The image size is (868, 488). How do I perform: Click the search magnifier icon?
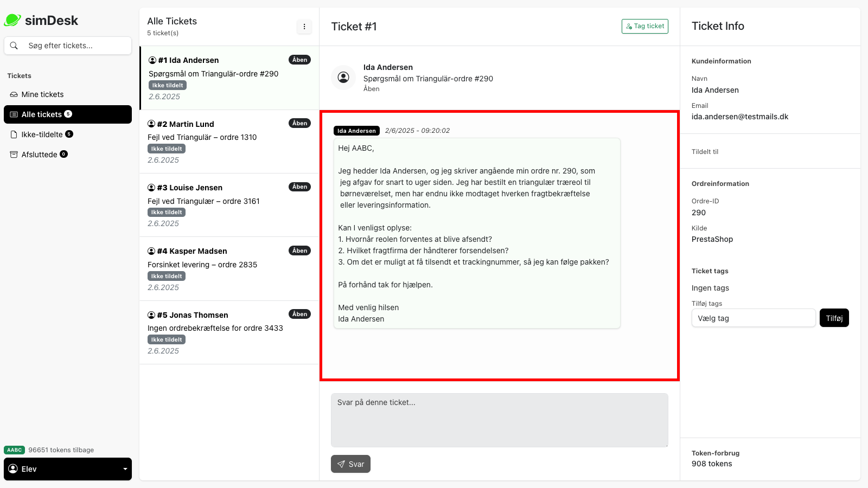(14, 46)
